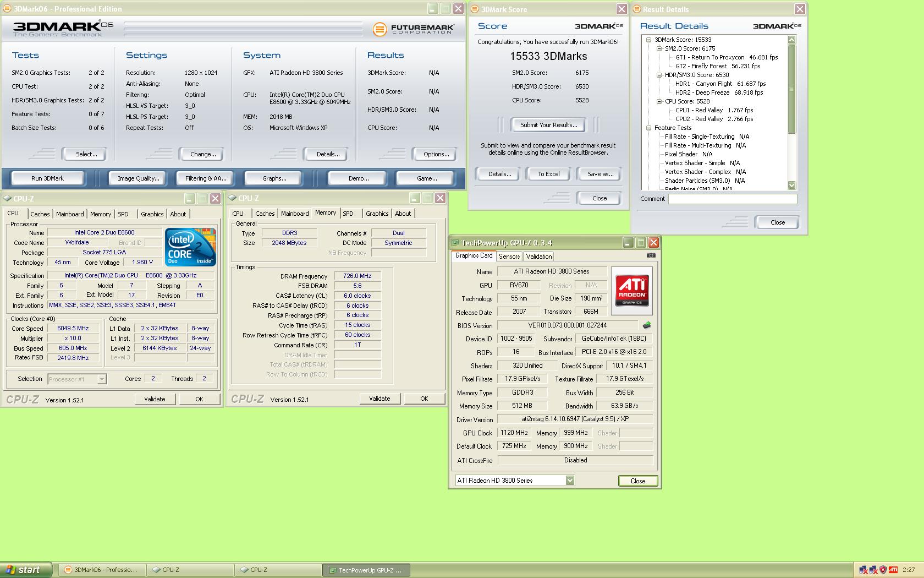Select HDR2 - Deep Freeze tree row
The height and width of the screenshot is (578, 924).
pyautogui.click(x=719, y=92)
